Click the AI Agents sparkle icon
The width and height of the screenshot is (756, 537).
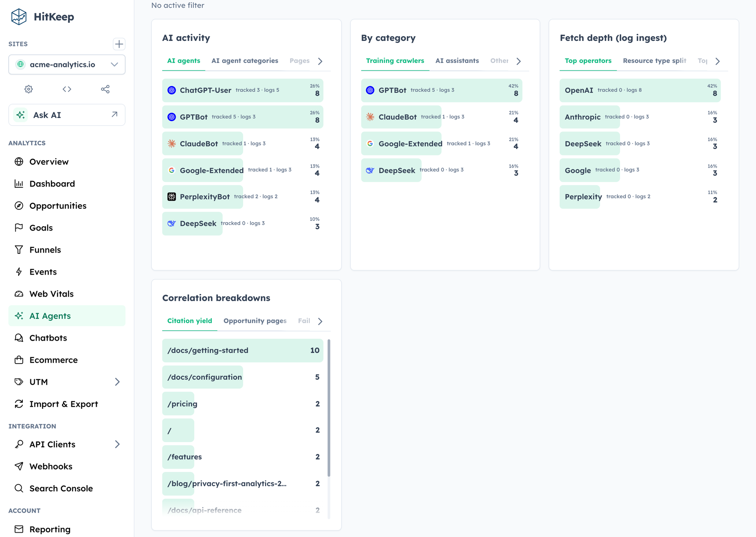tap(19, 316)
